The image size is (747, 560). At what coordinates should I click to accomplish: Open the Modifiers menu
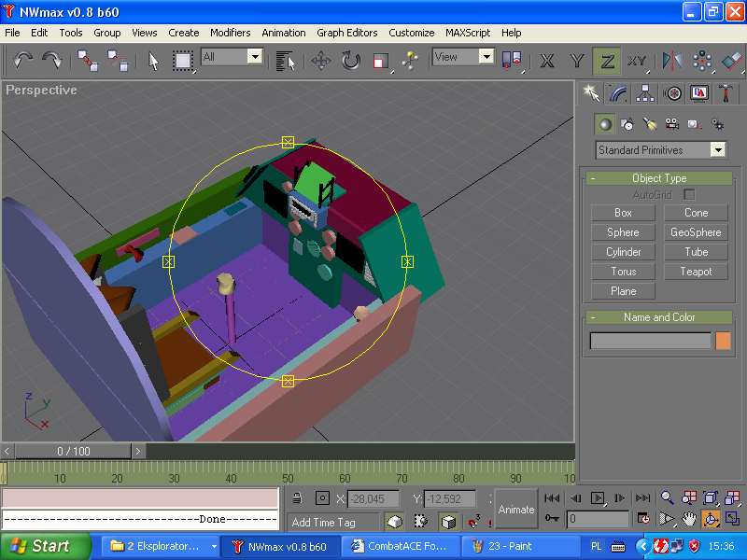pos(230,33)
